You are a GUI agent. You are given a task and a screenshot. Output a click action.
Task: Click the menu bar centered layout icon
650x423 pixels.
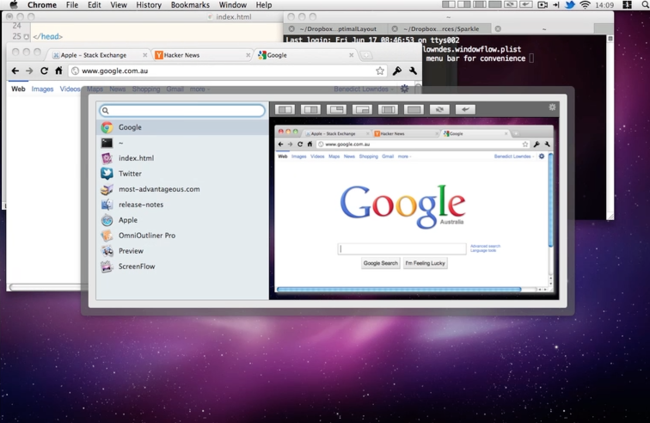click(480, 5)
